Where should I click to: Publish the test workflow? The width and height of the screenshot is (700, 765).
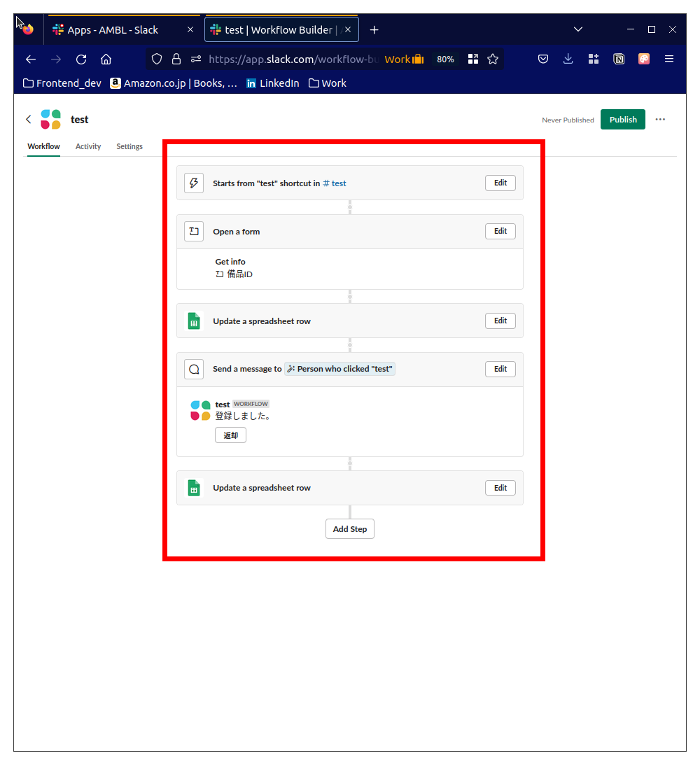click(x=623, y=119)
